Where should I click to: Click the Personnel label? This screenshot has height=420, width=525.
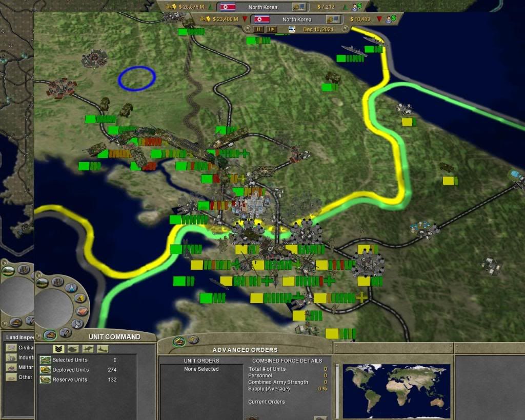coord(260,376)
